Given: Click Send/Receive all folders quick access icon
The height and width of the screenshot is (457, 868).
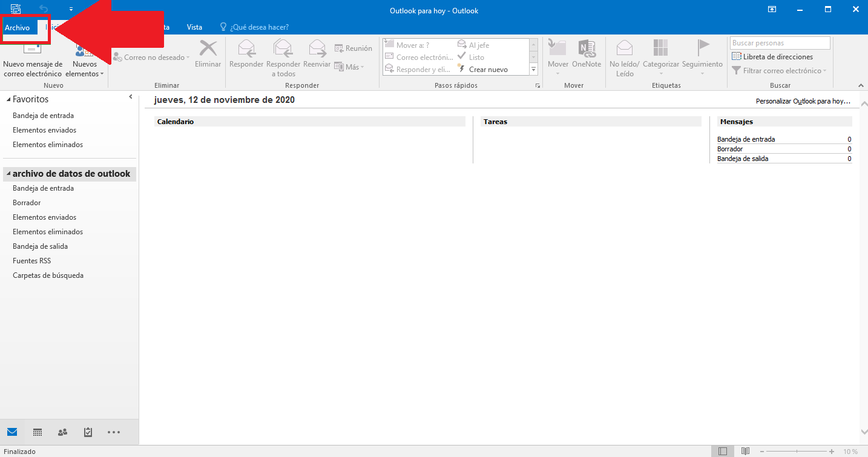Looking at the screenshot, I should [16, 8].
